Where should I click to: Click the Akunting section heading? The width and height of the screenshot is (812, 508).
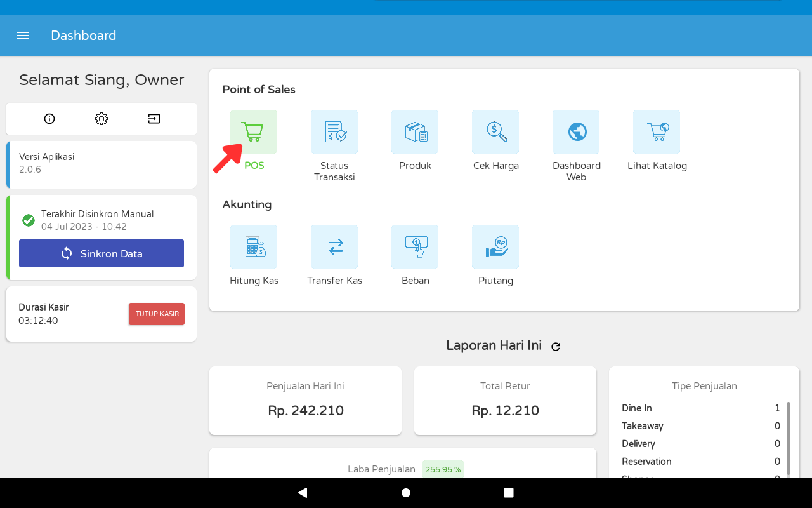[x=247, y=204]
